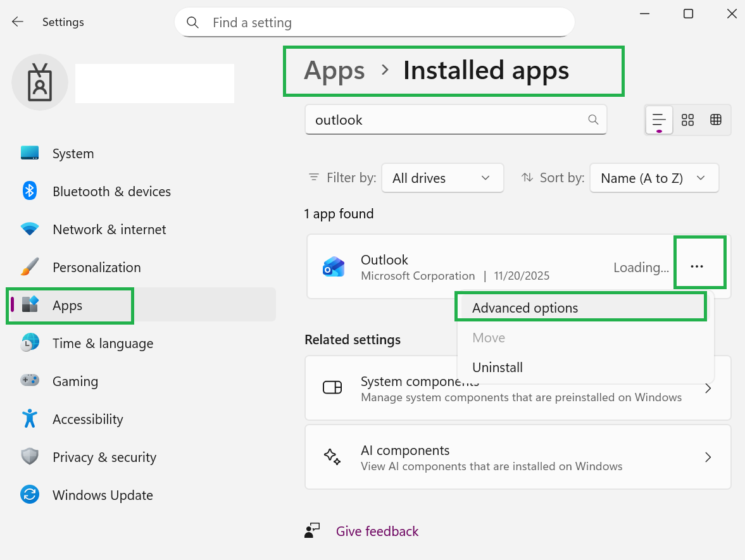The height and width of the screenshot is (560, 745).
Task: Click the Microsoft Corporation publisher text
Action: (418, 276)
